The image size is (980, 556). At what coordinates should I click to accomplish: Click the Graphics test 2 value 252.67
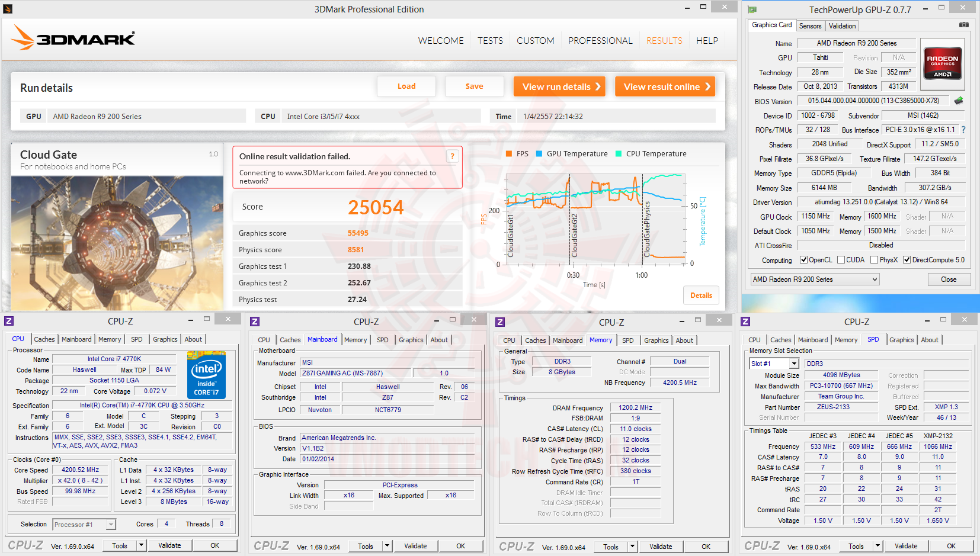pyautogui.click(x=359, y=283)
